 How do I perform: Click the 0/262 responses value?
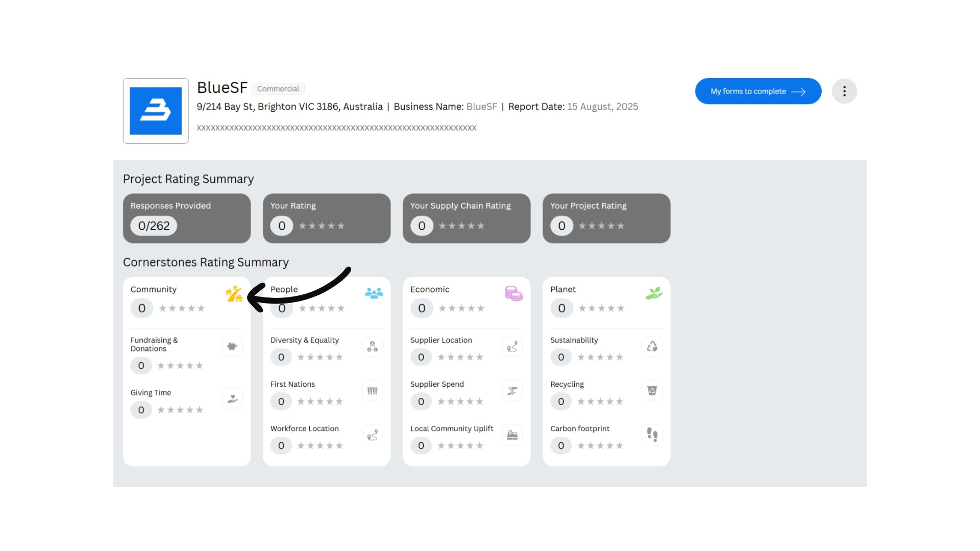pyautogui.click(x=154, y=226)
